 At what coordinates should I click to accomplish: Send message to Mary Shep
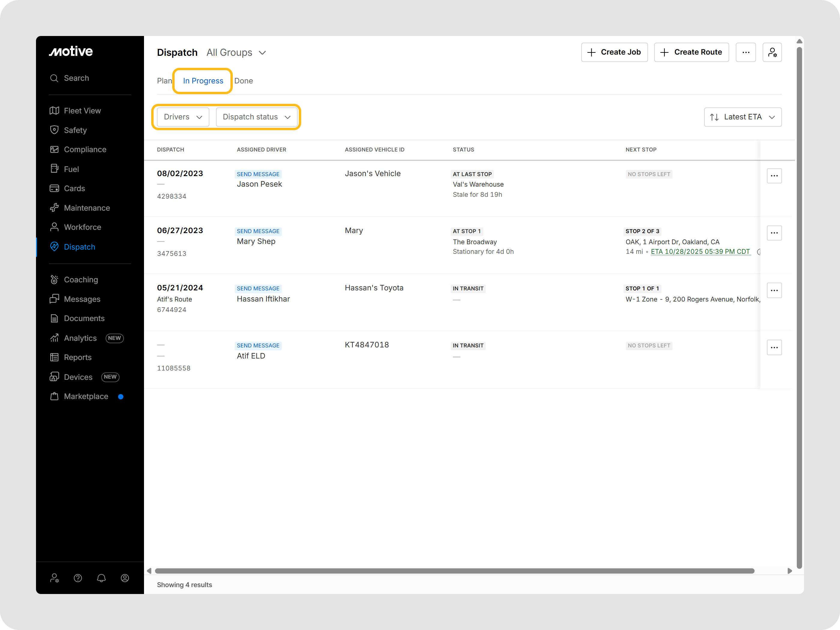tap(258, 231)
